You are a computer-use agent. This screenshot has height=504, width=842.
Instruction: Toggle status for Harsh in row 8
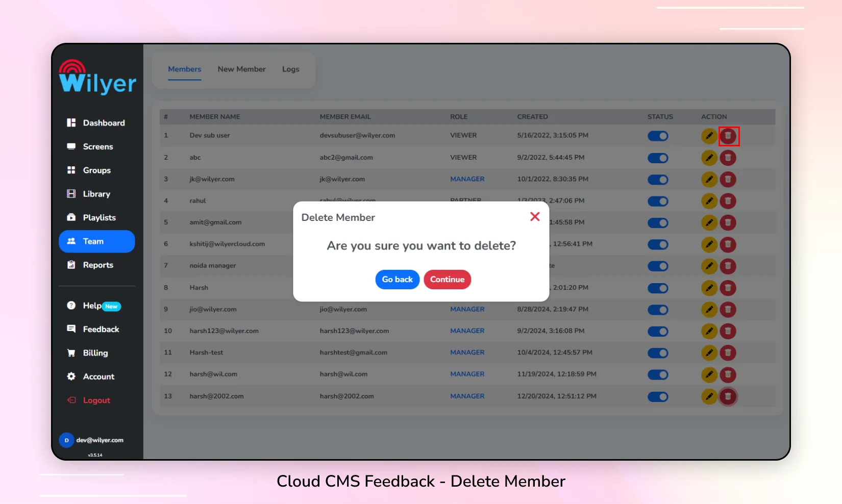coord(658,288)
